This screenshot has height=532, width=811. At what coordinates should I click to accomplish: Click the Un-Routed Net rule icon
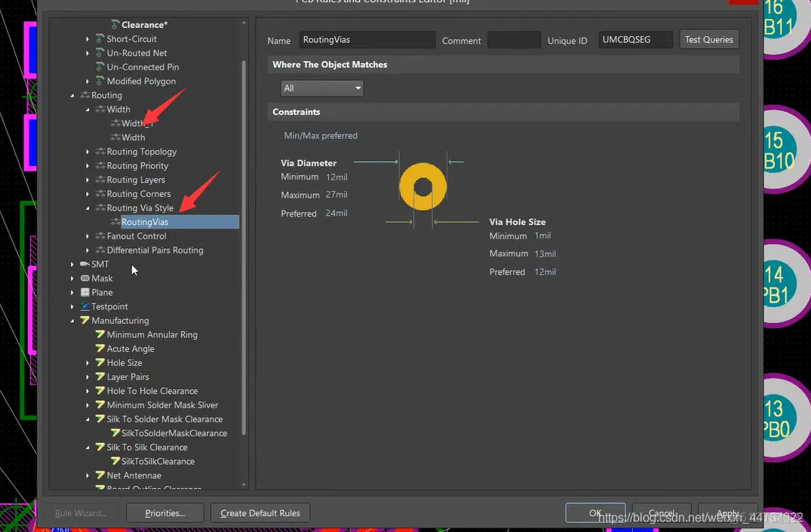(x=100, y=53)
